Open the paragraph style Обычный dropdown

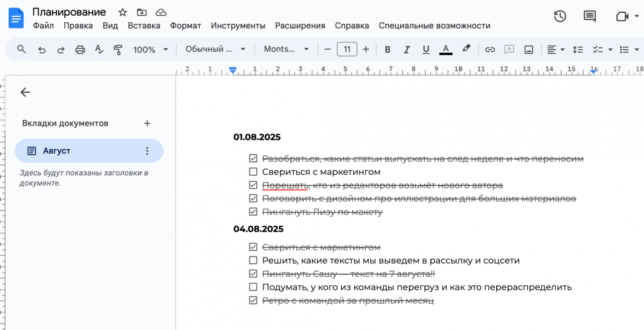[x=215, y=49]
